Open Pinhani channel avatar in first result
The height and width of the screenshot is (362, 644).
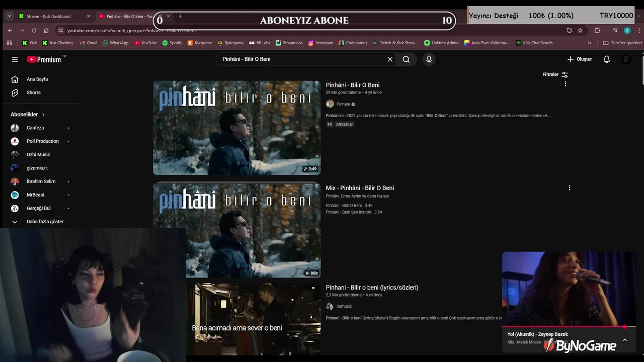[x=330, y=104]
